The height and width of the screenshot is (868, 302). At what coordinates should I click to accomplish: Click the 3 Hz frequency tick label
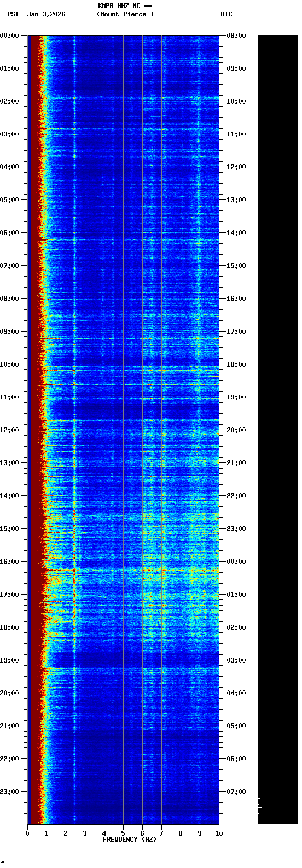click(x=85, y=833)
